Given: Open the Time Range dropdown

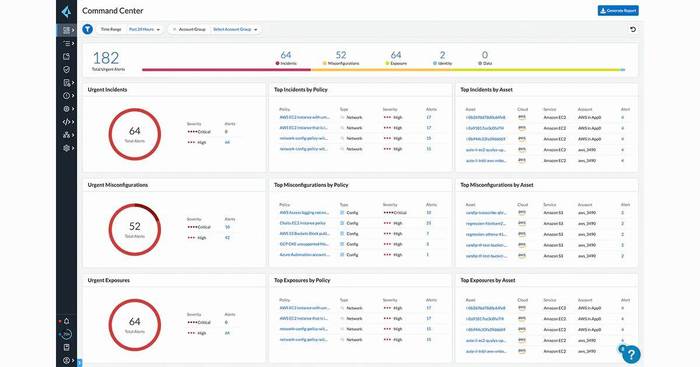Looking at the screenshot, I should pyautogui.click(x=144, y=29).
